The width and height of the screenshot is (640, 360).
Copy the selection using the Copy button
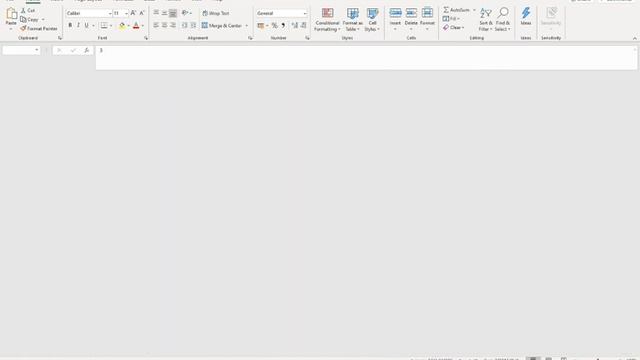pos(29,19)
